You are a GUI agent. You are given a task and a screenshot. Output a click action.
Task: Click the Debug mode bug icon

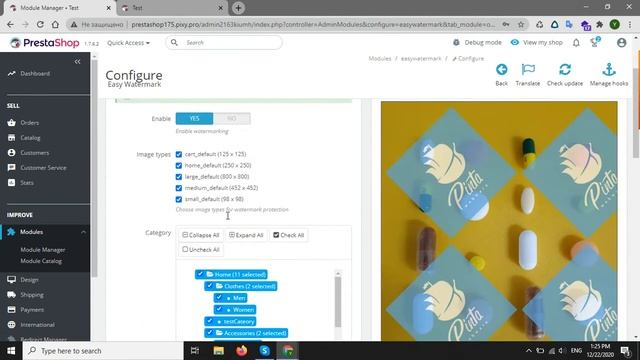point(456,42)
